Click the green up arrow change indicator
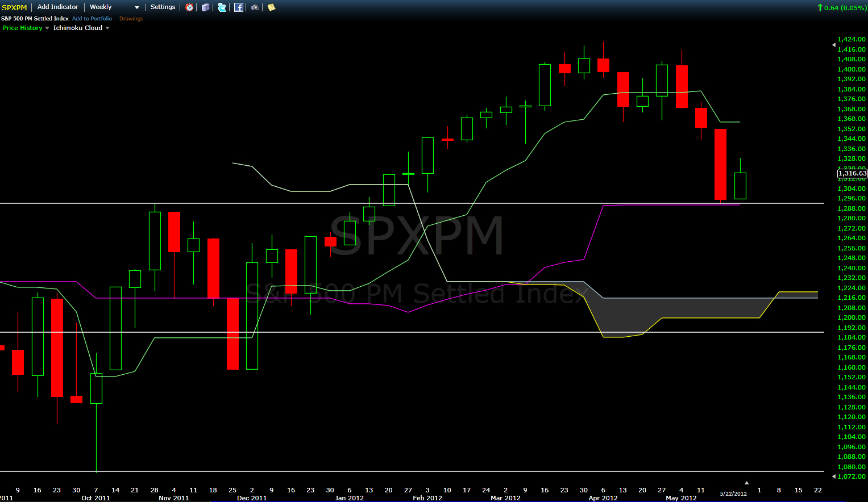 [x=820, y=7]
